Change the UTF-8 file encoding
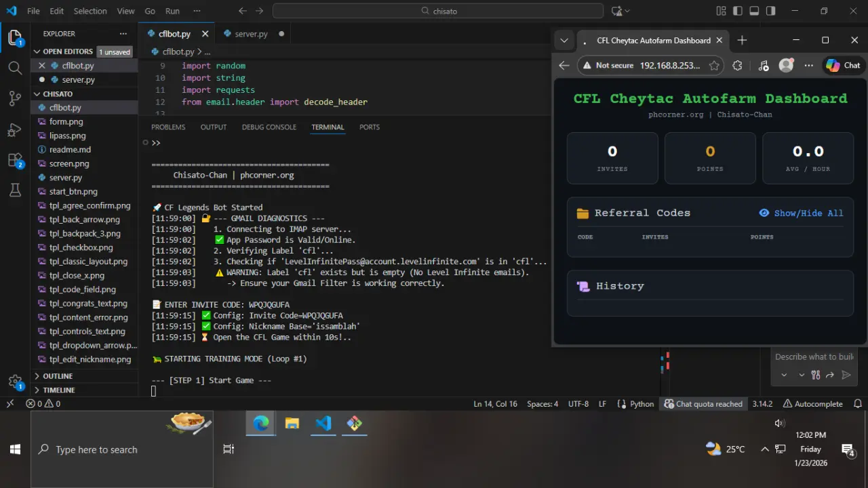 pyautogui.click(x=578, y=404)
